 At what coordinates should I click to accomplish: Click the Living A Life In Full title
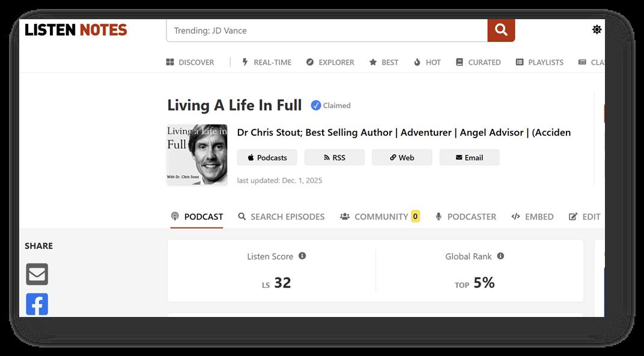pos(234,106)
